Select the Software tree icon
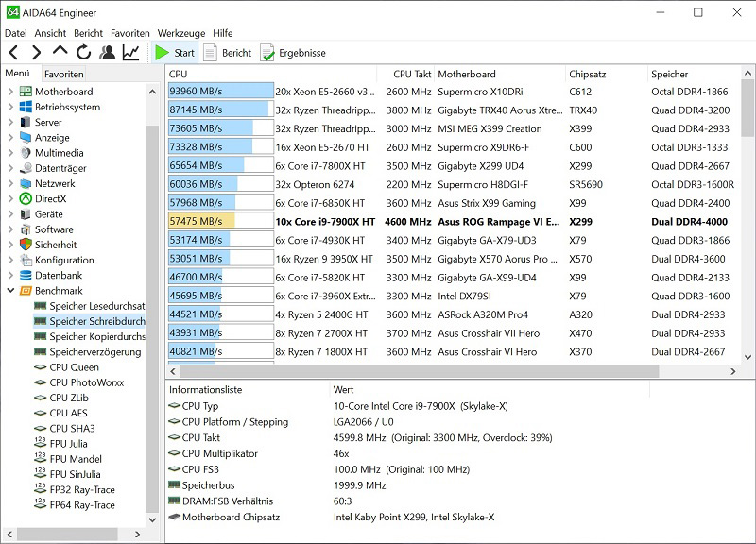The image size is (756, 544). [26, 229]
